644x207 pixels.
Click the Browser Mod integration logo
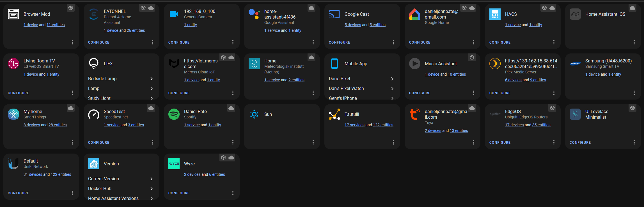point(13,14)
